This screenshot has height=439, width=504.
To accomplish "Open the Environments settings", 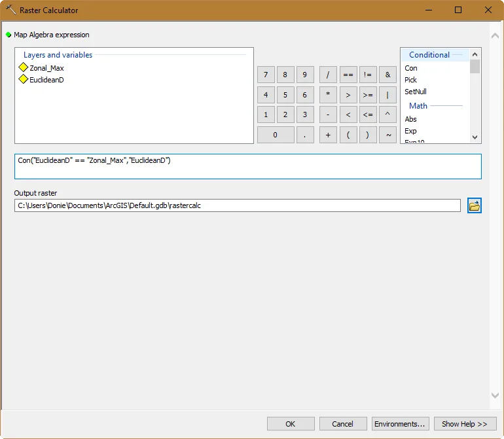I will pos(399,424).
